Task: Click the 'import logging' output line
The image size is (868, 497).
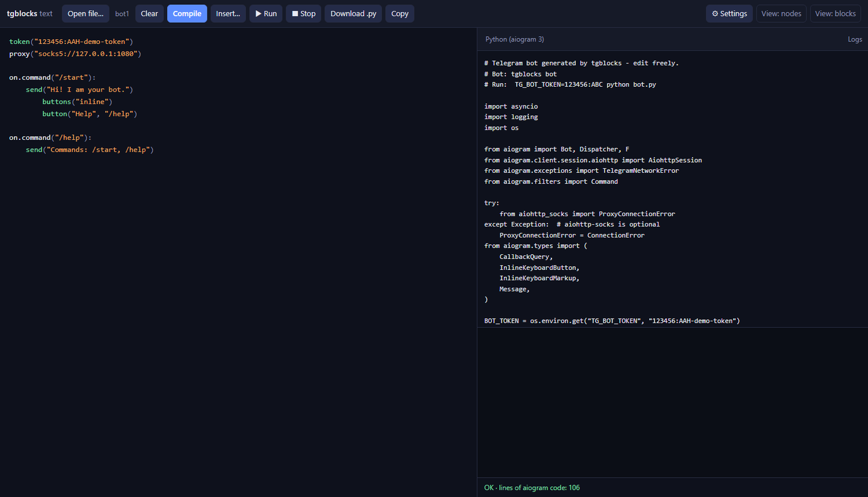Action: (x=511, y=117)
